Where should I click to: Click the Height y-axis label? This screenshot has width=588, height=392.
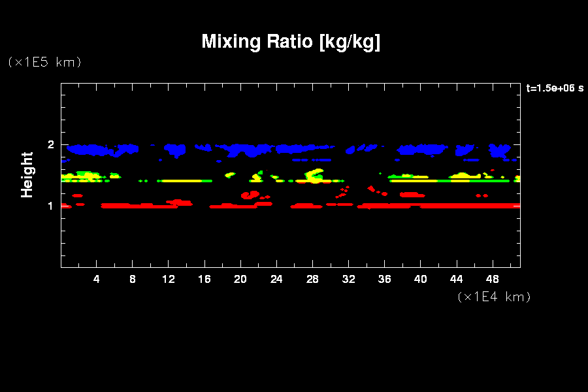coord(27,174)
